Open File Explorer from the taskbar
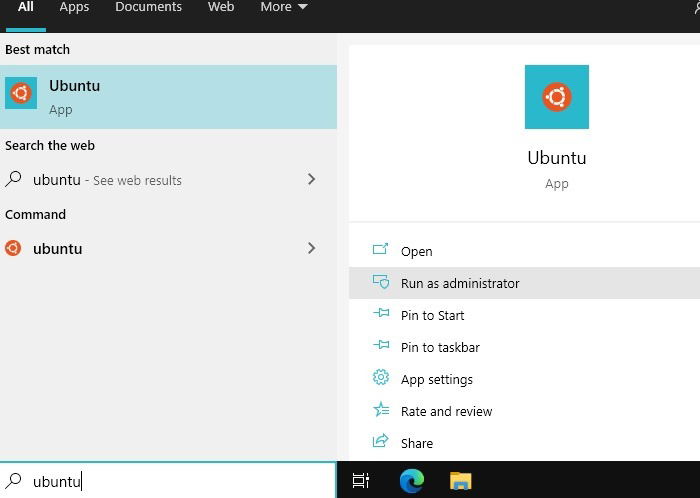Viewport: 700px width, 498px height. [x=461, y=481]
